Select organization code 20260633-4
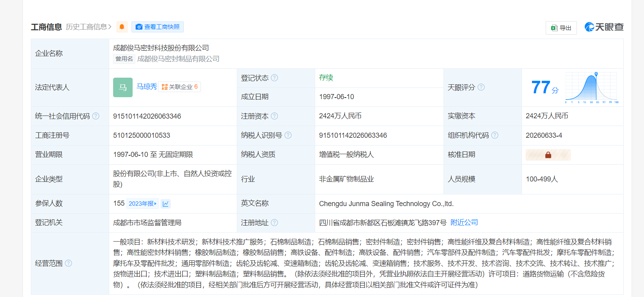 (x=544, y=135)
